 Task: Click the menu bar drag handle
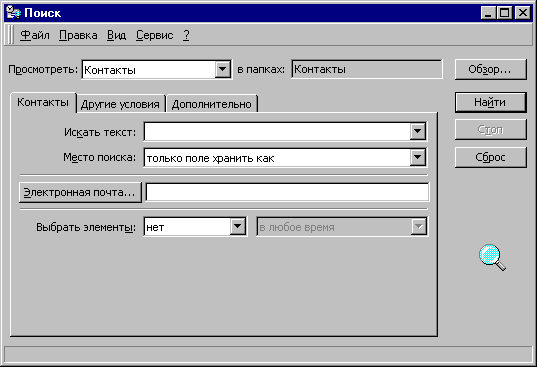click(10, 35)
